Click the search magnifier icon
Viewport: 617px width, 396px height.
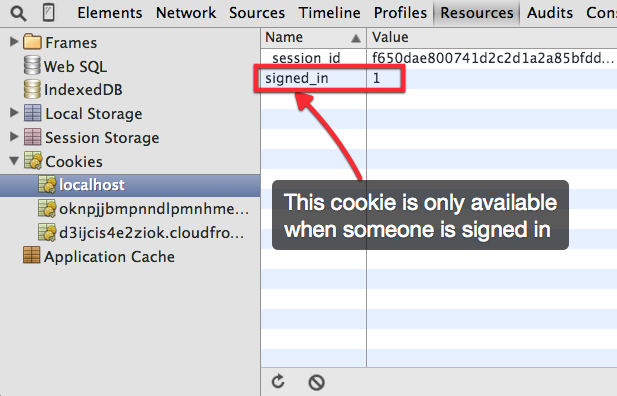[18, 13]
